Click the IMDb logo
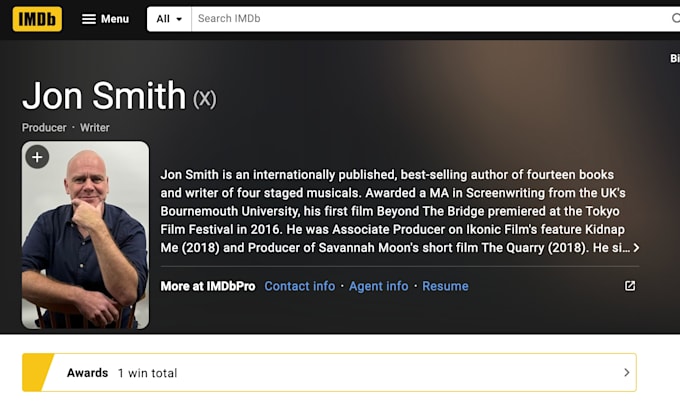Viewport: 680px width, 404px height. (x=37, y=19)
